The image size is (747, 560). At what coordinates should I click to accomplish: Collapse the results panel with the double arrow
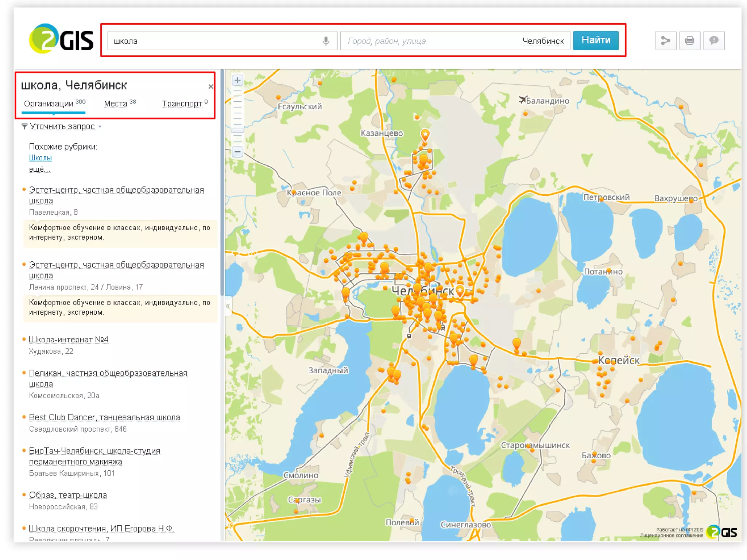228,306
